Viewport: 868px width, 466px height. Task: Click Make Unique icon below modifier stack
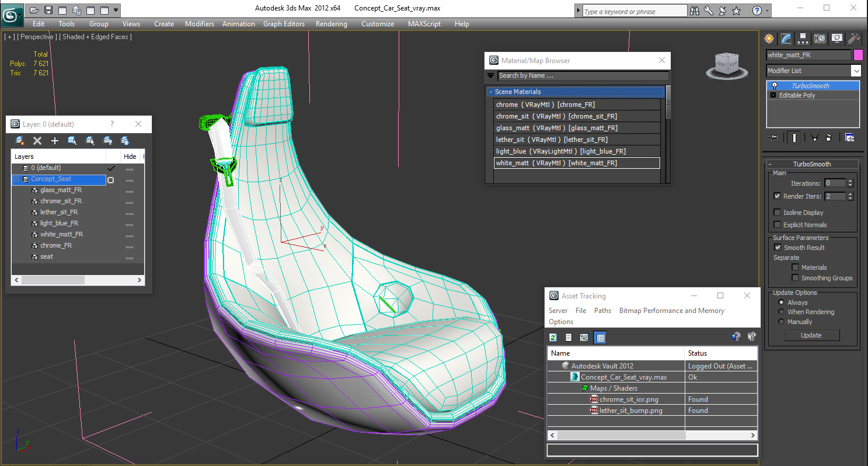coord(814,138)
